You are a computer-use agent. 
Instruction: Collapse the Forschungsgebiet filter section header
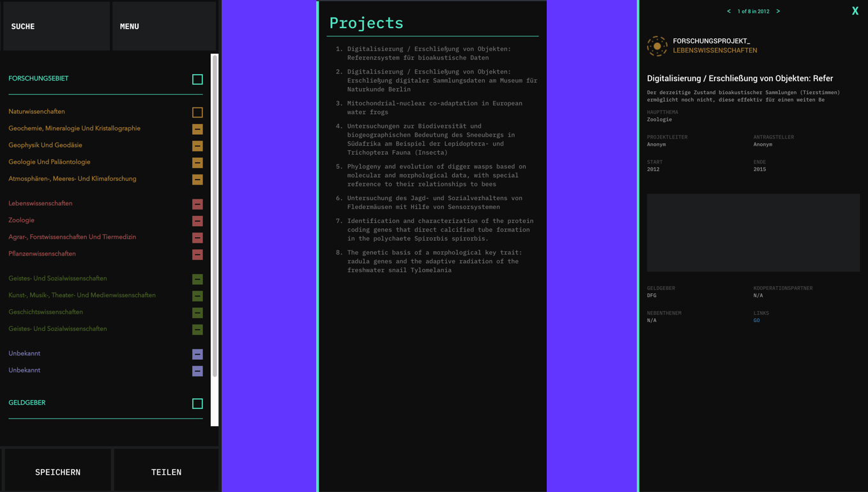pos(38,79)
